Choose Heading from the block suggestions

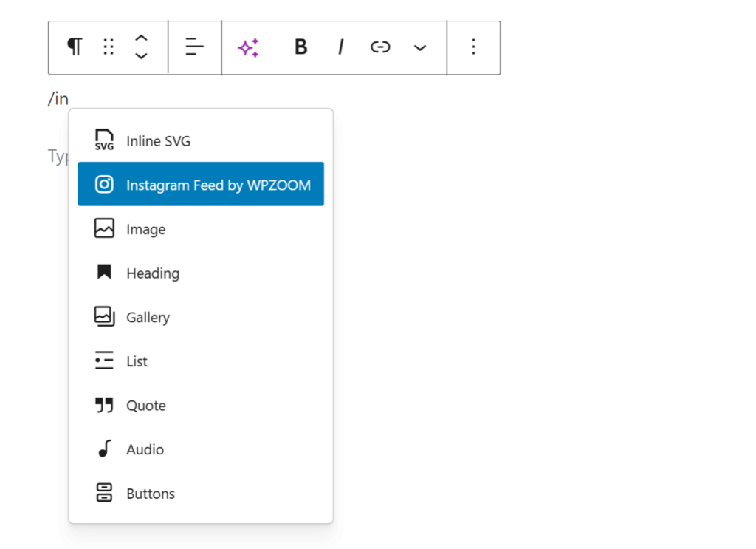[x=153, y=273]
